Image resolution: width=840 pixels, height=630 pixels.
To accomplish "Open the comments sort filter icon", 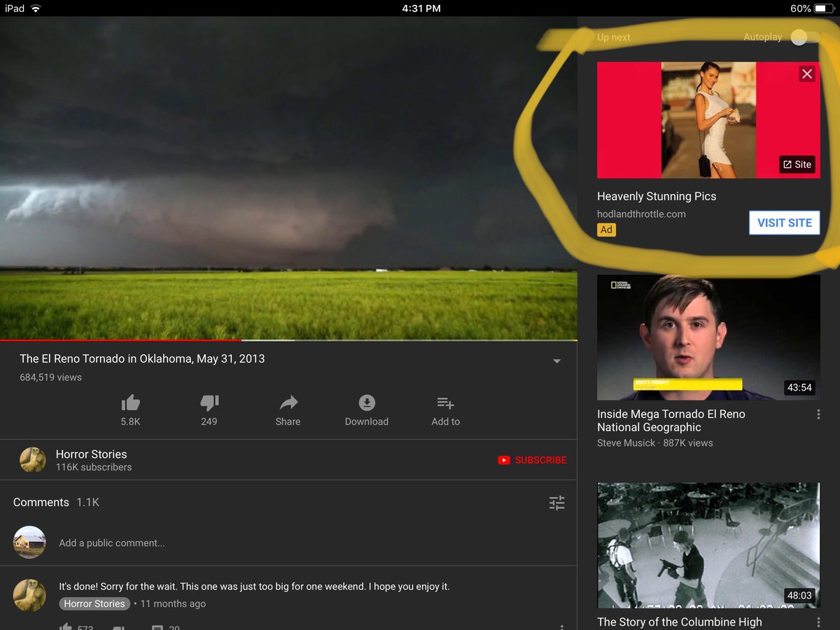I will point(556,503).
